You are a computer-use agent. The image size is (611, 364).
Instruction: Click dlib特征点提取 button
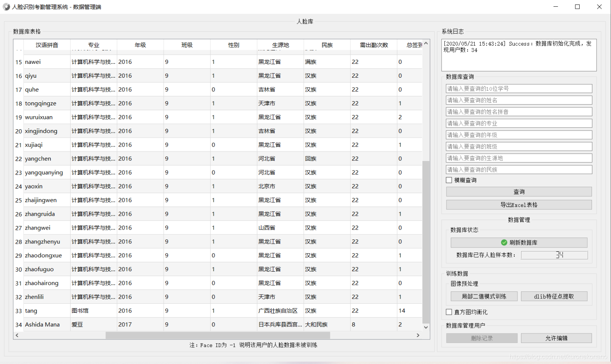(x=554, y=297)
